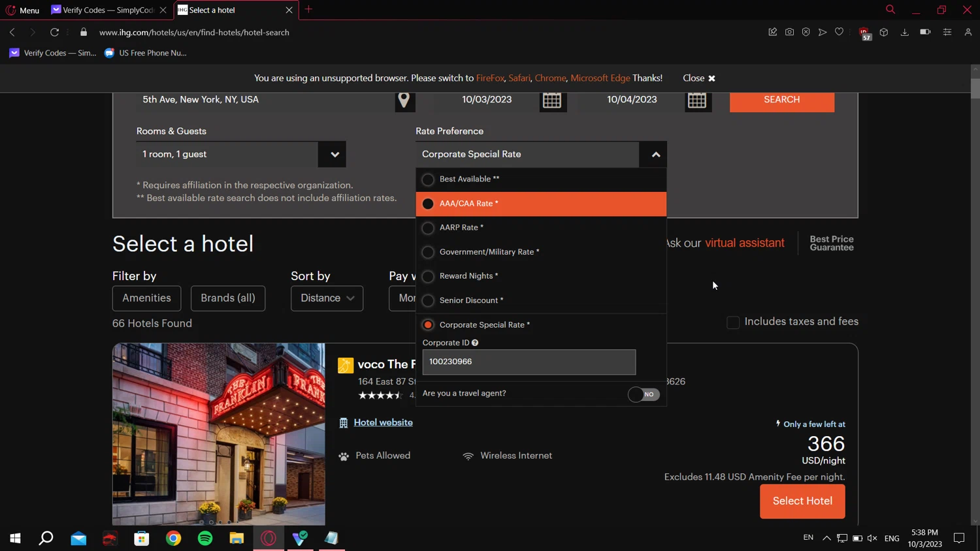980x551 pixels.
Task: Open the Sort by Distance dropdown
Action: click(327, 298)
